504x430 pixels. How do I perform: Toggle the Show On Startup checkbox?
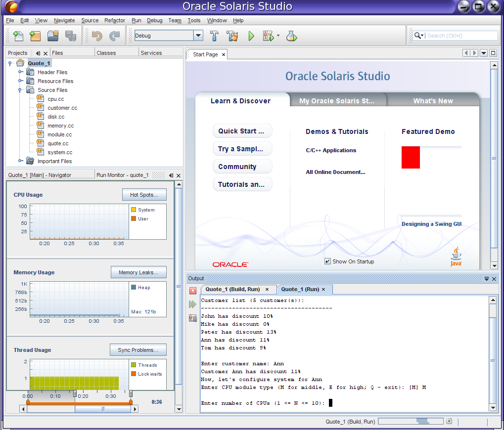[x=327, y=261]
